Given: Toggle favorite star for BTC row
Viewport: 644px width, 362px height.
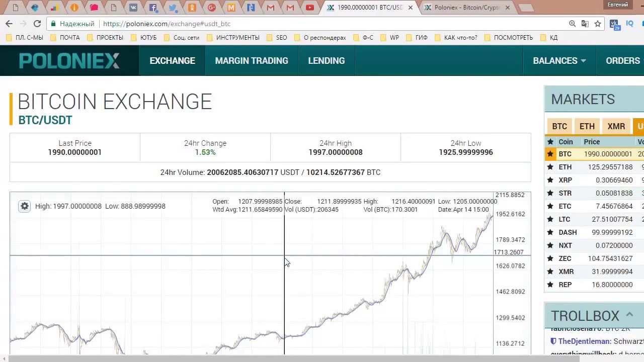Looking at the screenshot, I should click(550, 154).
